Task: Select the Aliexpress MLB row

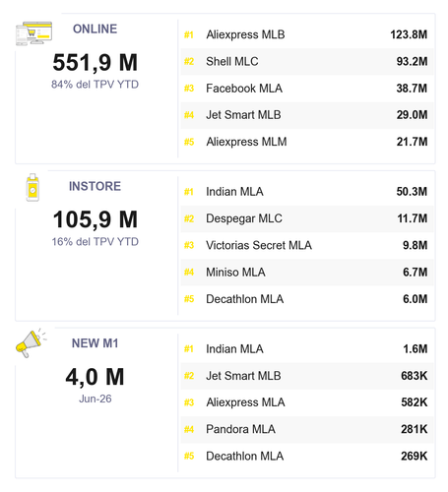Action: point(307,34)
